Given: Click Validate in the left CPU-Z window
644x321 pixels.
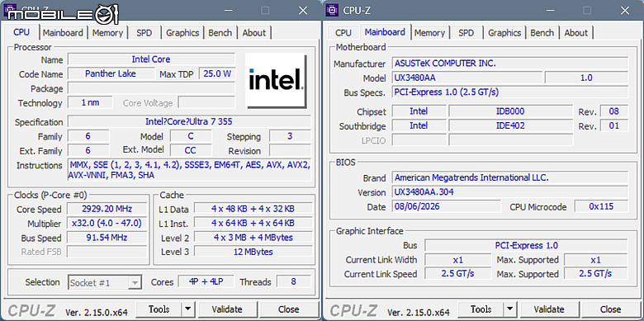Looking at the screenshot, I should (227, 309).
